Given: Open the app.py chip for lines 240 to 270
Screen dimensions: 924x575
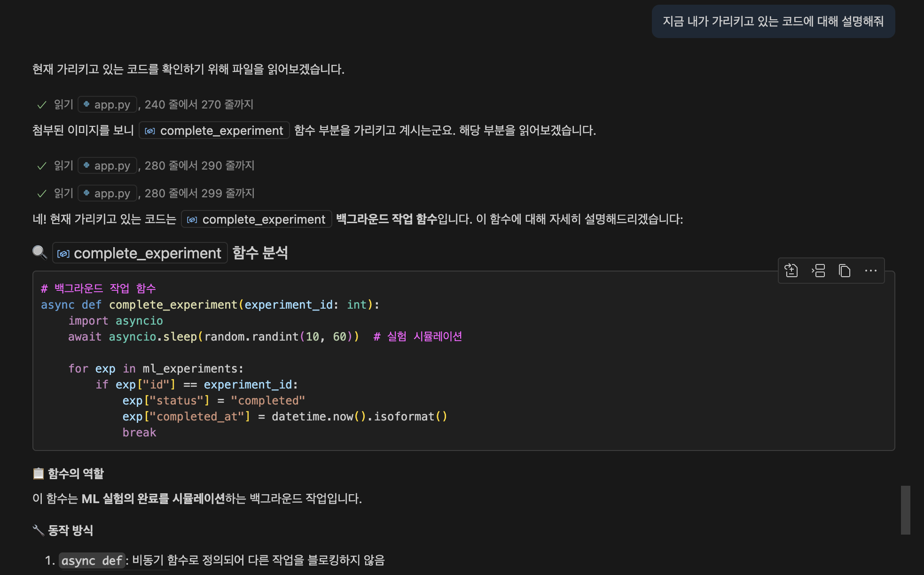Looking at the screenshot, I should 108,104.
